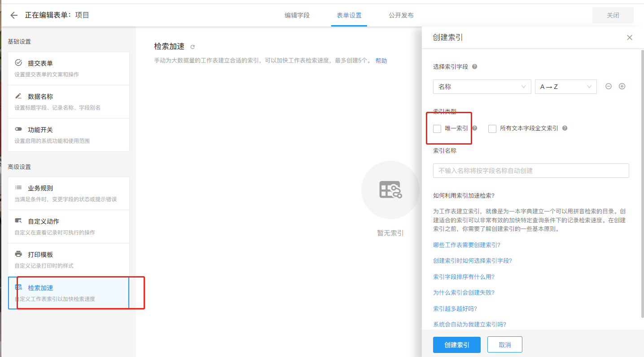Switch to the 编辑字段 tab

tap(297, 15)
